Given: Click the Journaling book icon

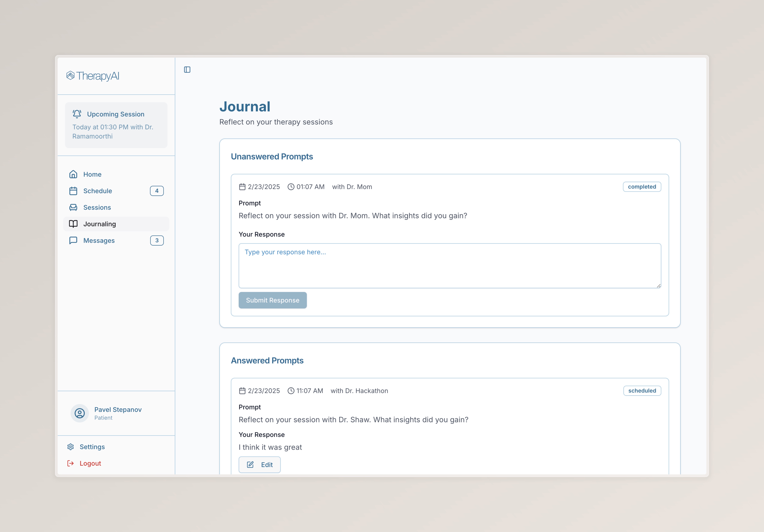Looking at the screenshot, I should click(x=73, y=224).
